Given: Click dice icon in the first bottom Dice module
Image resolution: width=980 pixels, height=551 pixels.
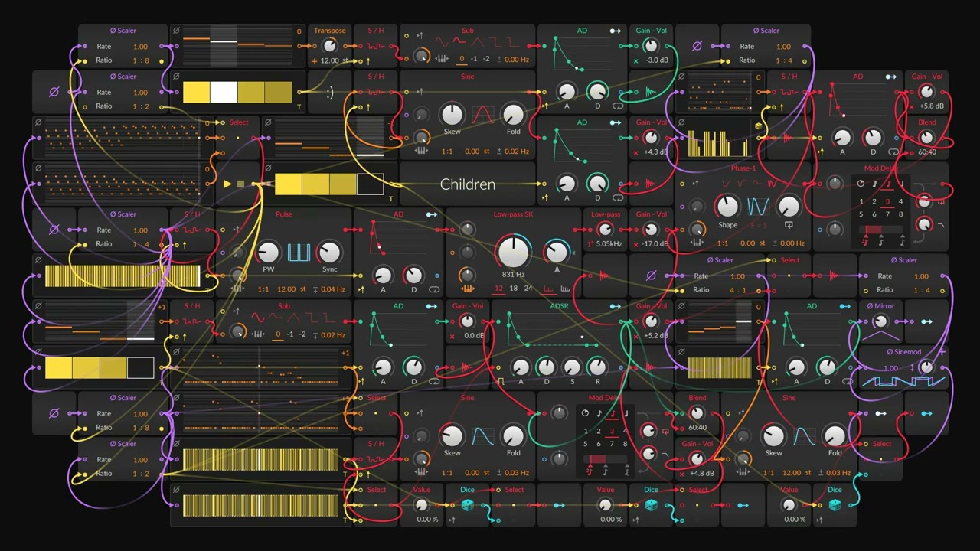Looking at the screenshot, I should tap(467, 504).
